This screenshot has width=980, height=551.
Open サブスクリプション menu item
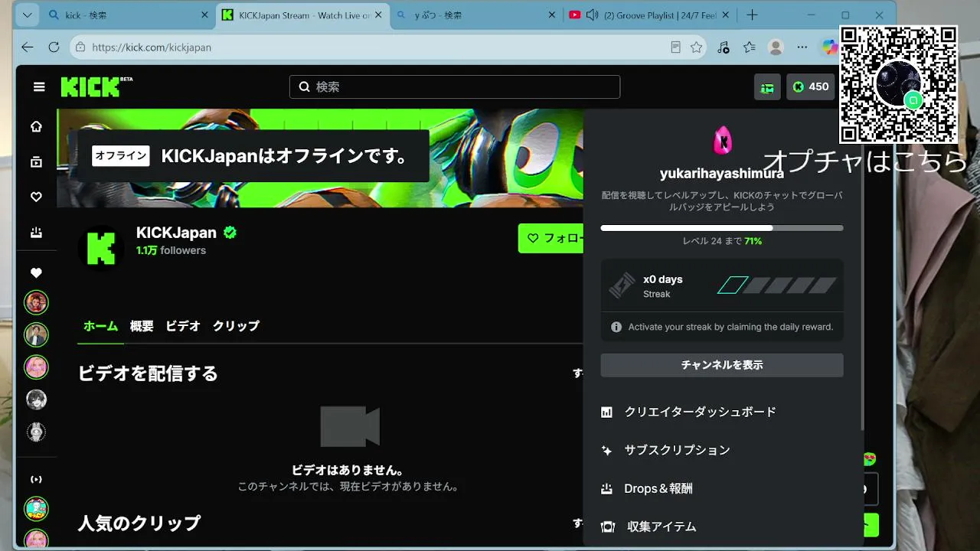click(x=722, y=450)
